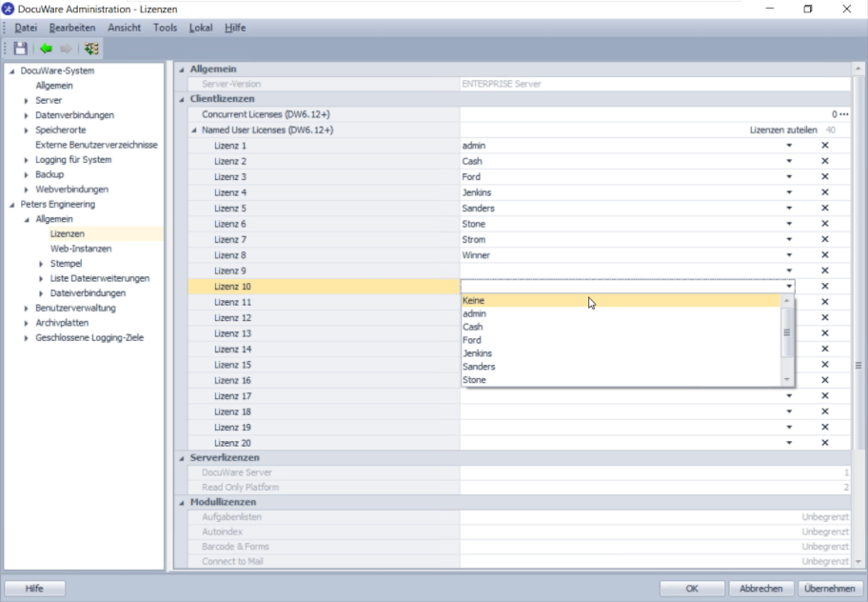
Task: Click the tree structure toolbar icon
Action: [x=91, y=49]
